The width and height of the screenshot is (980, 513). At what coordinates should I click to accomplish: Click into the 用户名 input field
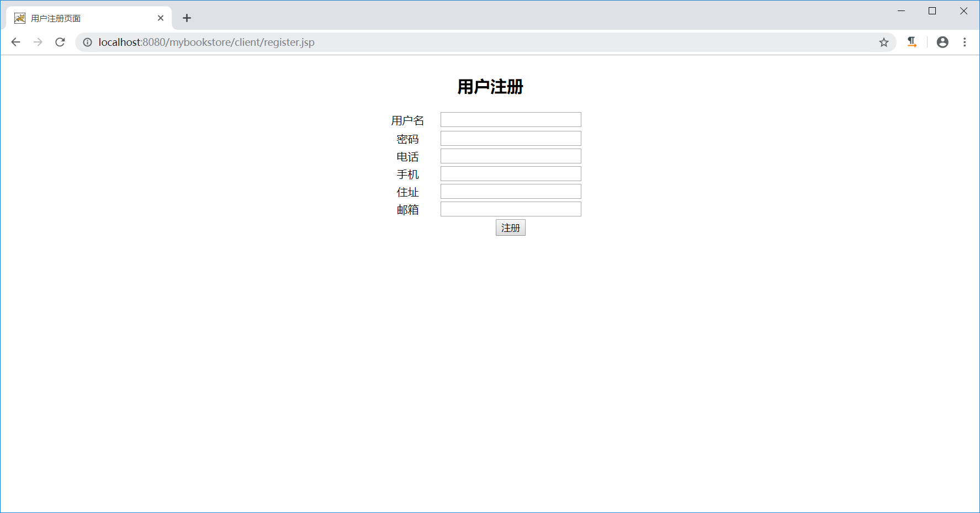tap(511, 120)
